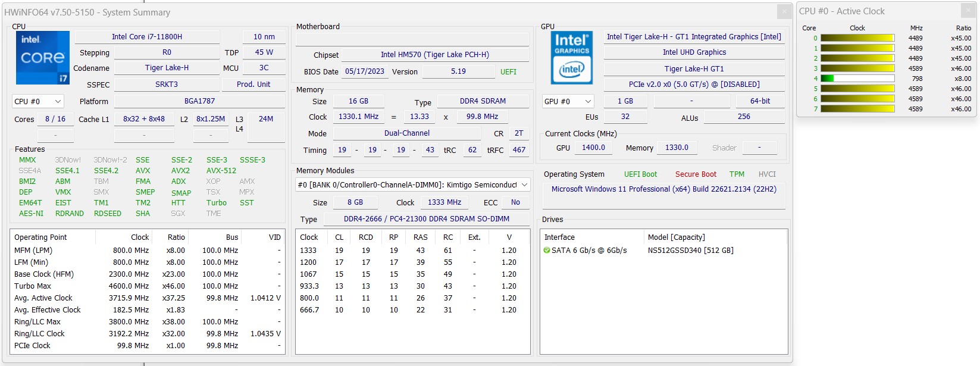The image size is (980, 366).
Task: Click the Secure Boot indicator
Action: [x=696, y=174]
